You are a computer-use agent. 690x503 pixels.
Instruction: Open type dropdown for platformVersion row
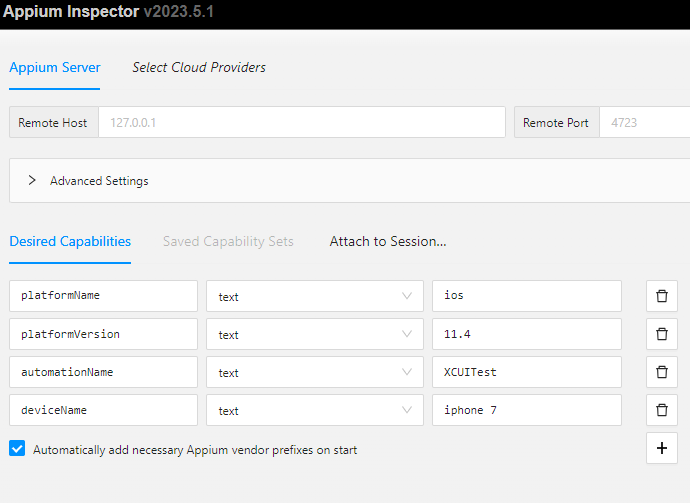315,334
